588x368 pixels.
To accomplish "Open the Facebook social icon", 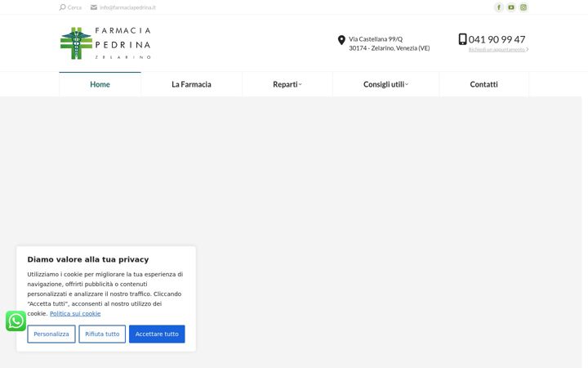I will 499,7.
